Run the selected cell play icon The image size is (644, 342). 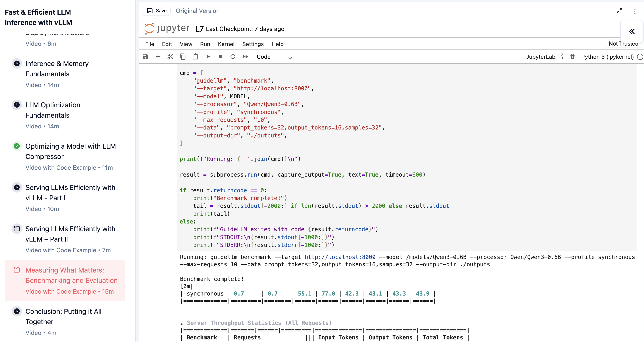coord(208,57)
